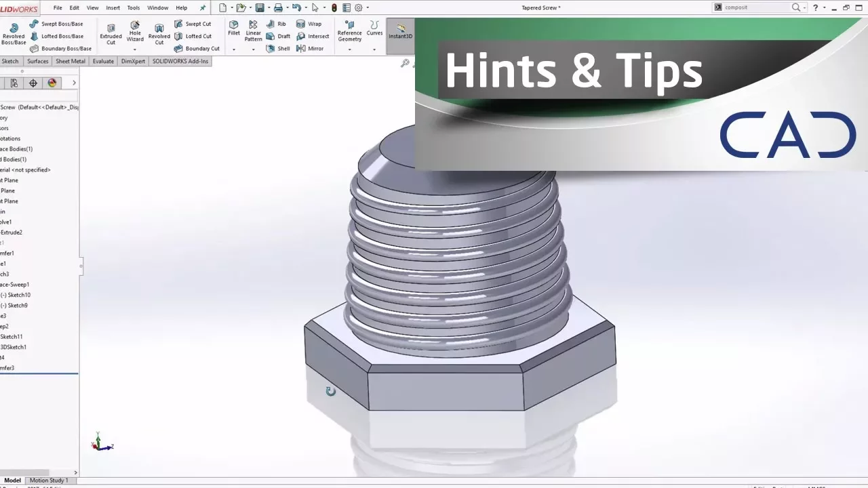Screen dimensions: 868x488
Task: Undo the last action
Action: [x=296, y=7]
